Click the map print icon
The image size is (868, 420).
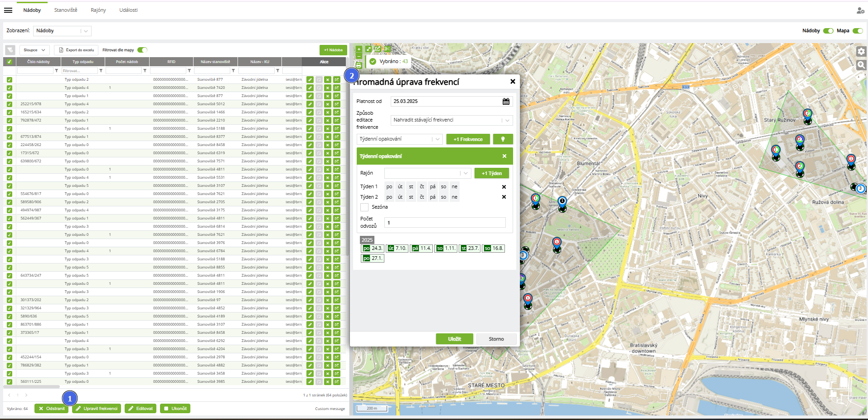[359, 65]
